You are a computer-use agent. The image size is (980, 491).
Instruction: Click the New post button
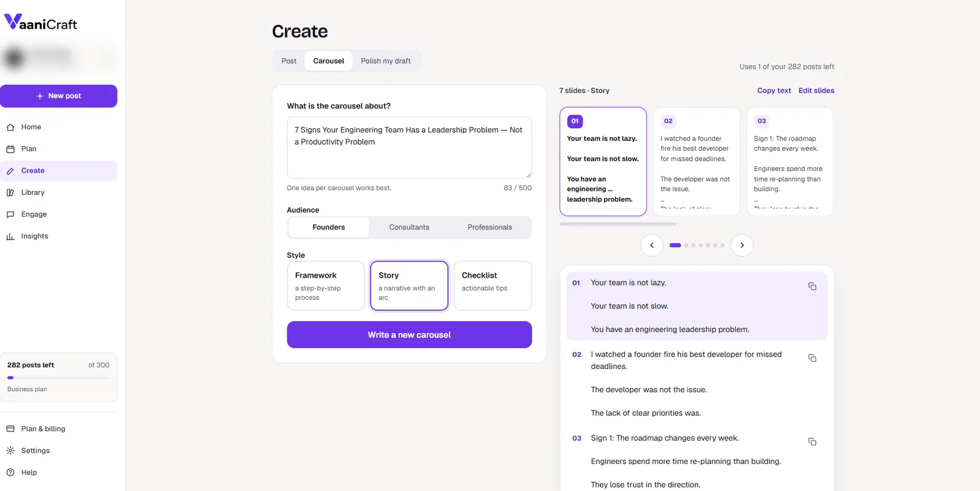tap(59, 96)
